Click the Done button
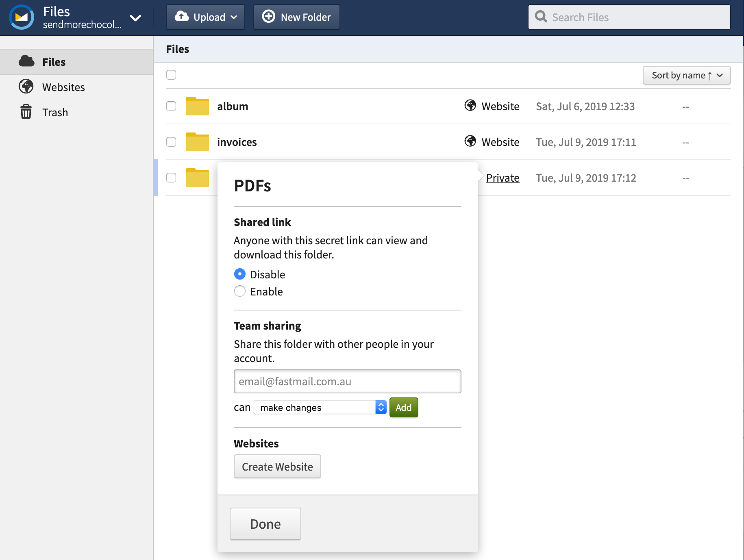The height and width of the screenshot is (560, 744). point(265,524)
